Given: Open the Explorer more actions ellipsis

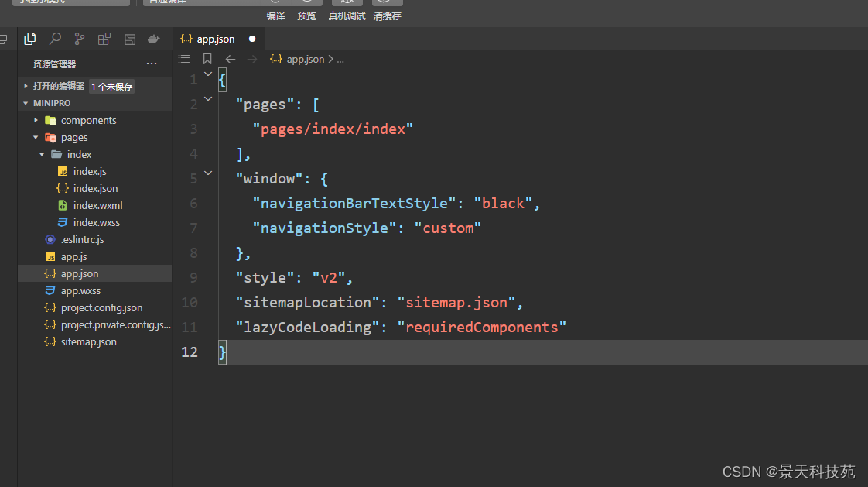Looking at the screenshot, I should 152,63.
